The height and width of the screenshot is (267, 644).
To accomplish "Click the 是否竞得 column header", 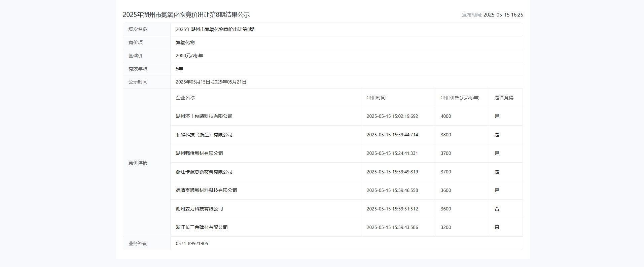I will click(x=504, y=98).
